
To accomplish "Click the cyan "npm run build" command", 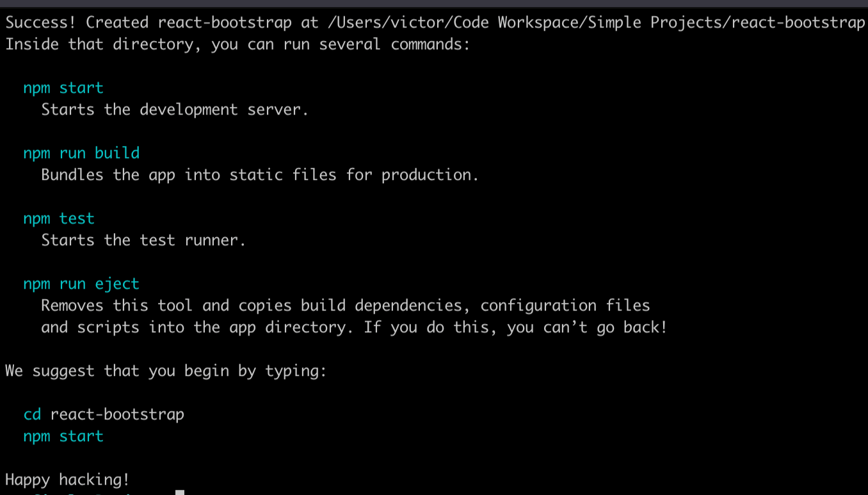I will pyautogui.click(x=81, y=153).
